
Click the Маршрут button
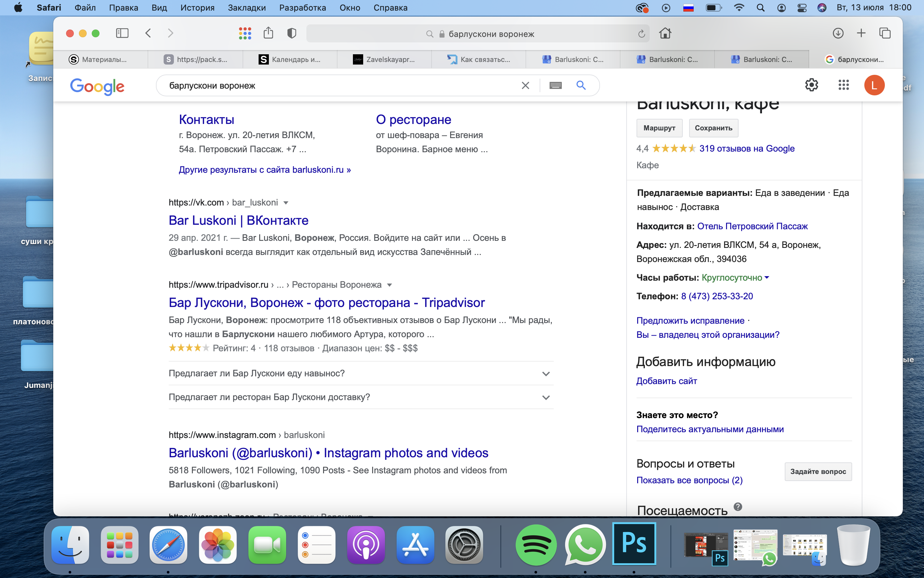[659, 128]
